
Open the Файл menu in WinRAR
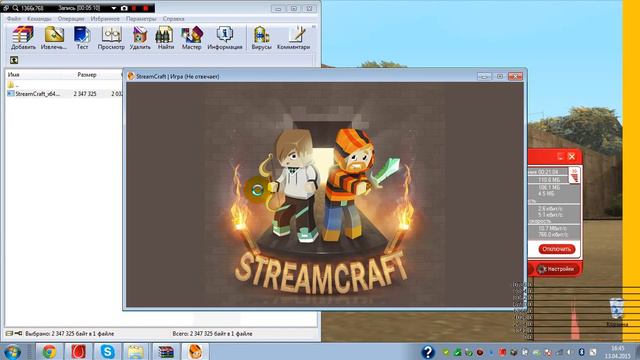pos(13,19)
